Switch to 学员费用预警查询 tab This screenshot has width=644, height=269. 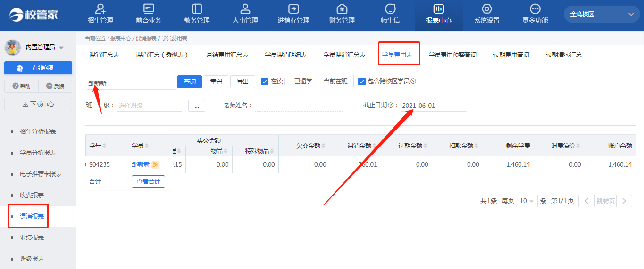(452, 55)
